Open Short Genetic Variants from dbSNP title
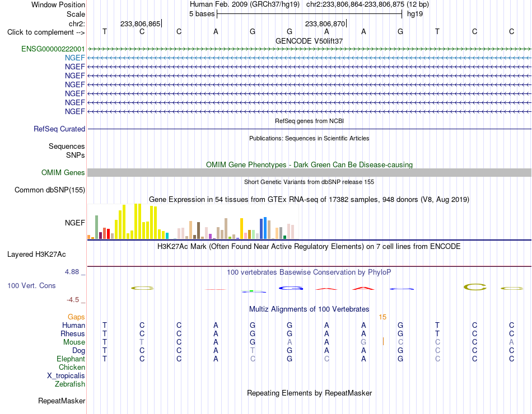This screenshot has width=532, height=414. (x=309, y=182)
